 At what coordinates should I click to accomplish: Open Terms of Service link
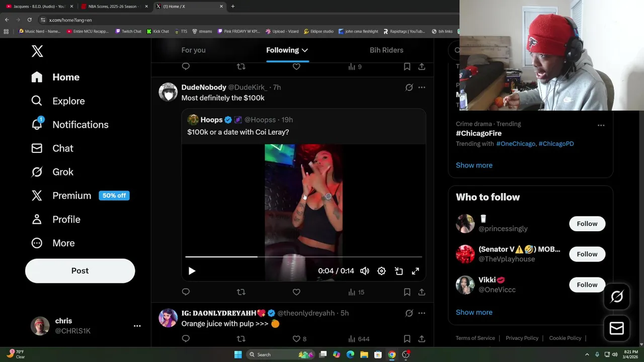475,338
